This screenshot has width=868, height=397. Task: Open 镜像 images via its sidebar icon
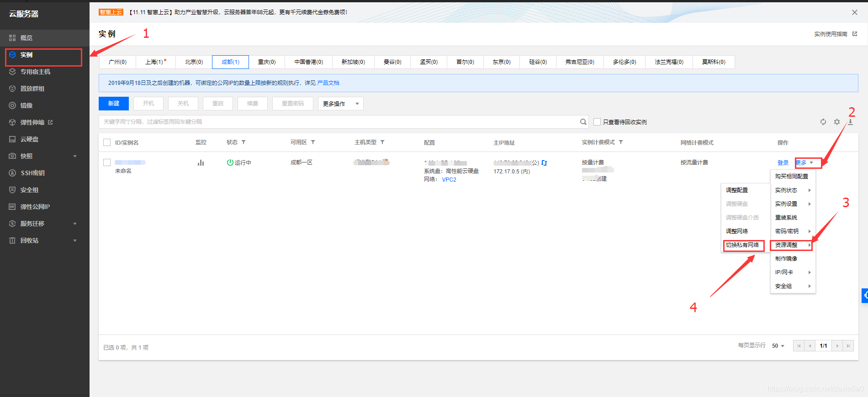pos(12,105)
